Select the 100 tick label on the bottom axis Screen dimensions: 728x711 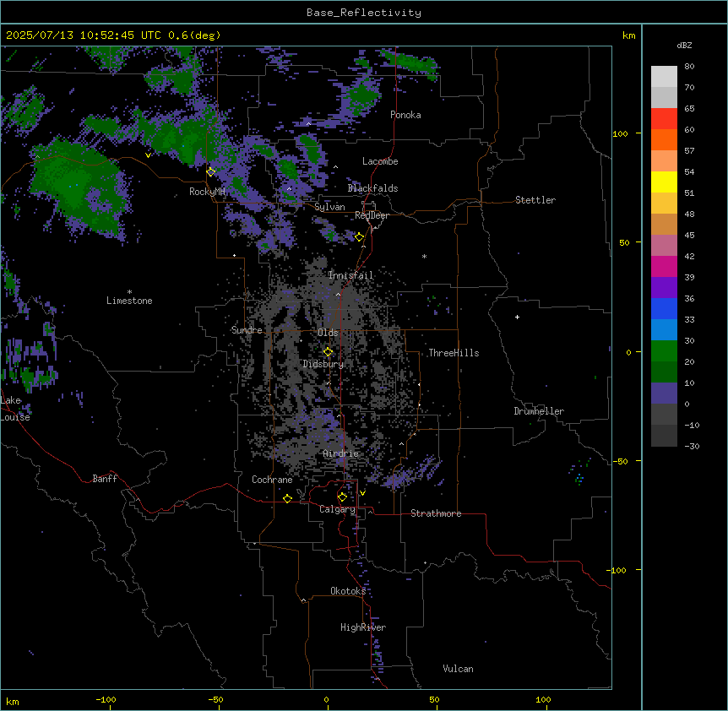(x=543, y=700)
